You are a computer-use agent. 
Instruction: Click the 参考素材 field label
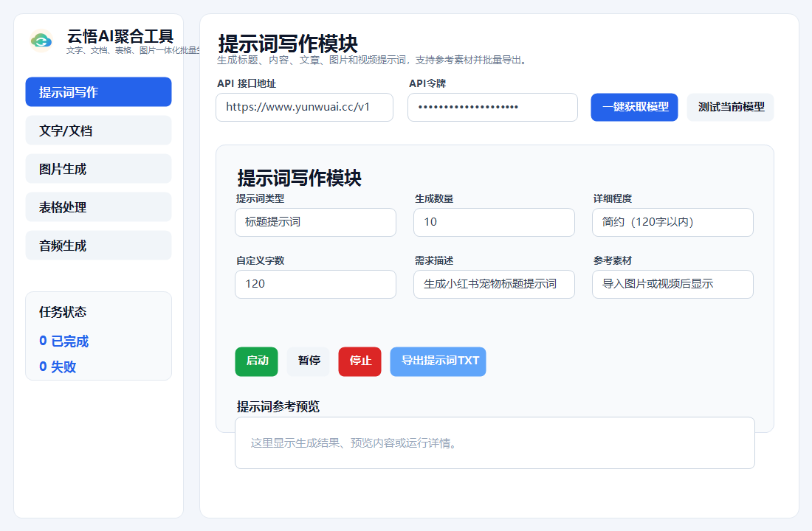pos(613,261)
